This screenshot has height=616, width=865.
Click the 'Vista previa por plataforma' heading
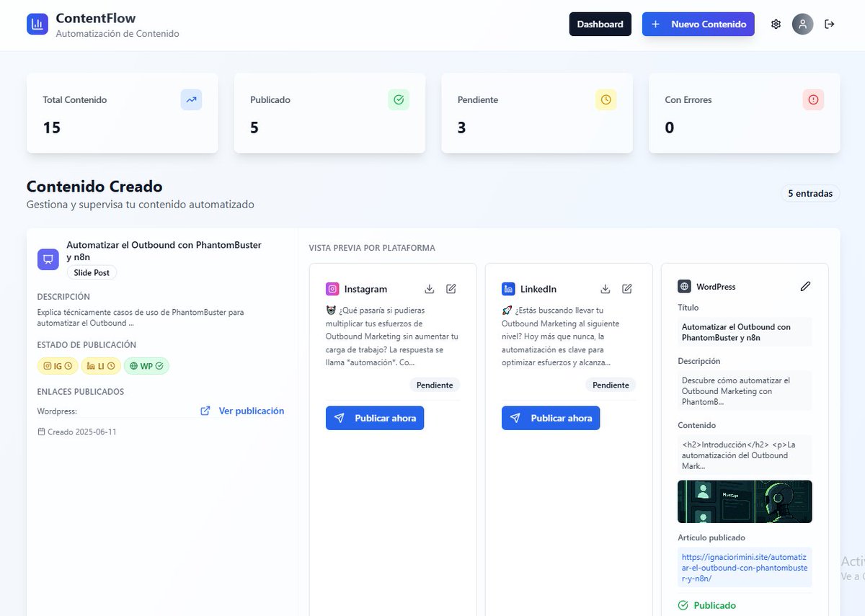(372, 248)
